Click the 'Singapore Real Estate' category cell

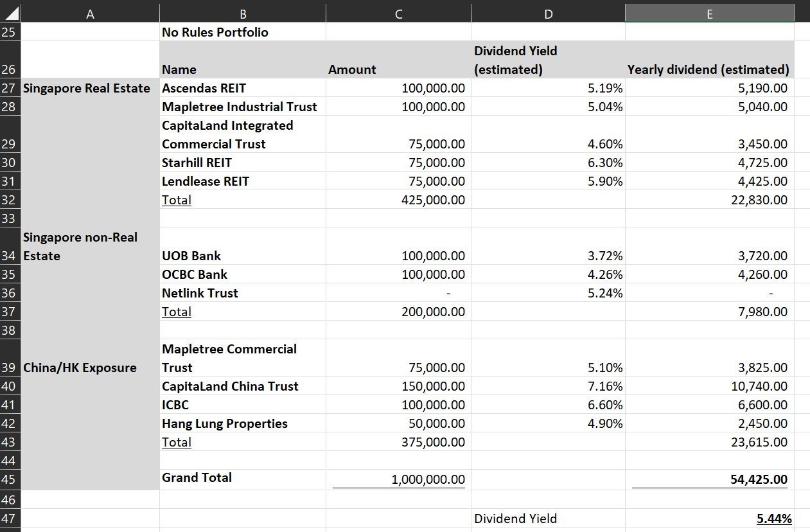[x=90, y=89]
